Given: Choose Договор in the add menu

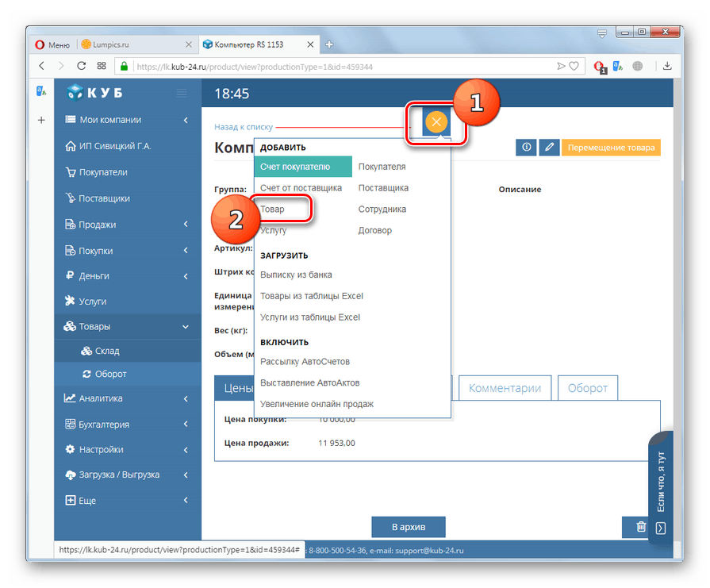Looking at the screenshot, I should [375, 230].
